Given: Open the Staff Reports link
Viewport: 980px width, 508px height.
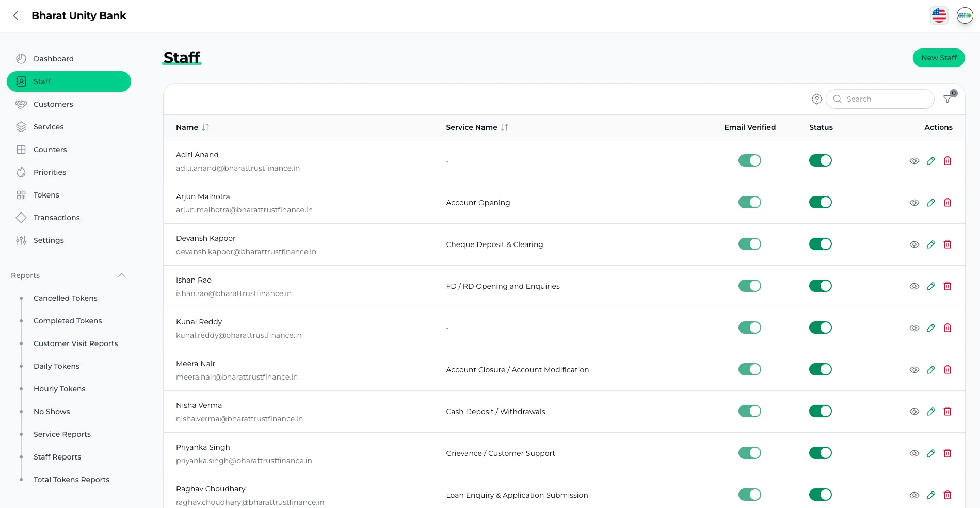Looking at the screenshot, I should (x=57, y=457).
